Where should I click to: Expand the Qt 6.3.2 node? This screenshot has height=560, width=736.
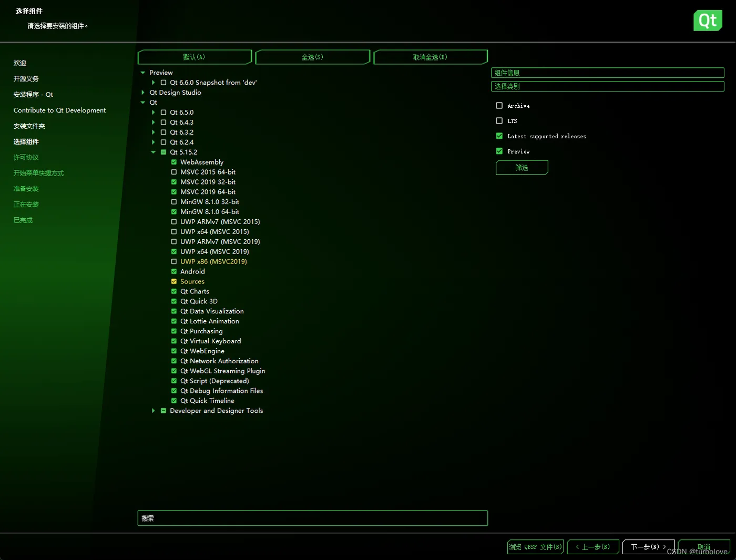click(x=154, y=133)
